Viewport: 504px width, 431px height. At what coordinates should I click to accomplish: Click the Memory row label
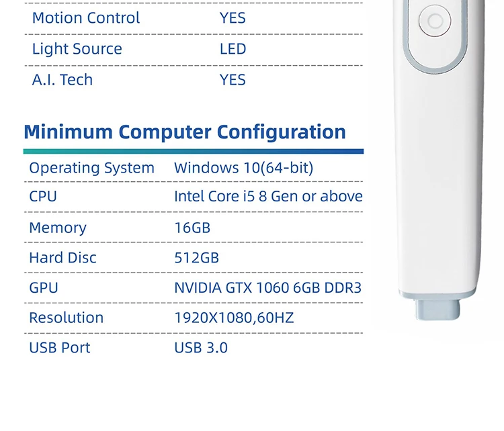point(58,228)
